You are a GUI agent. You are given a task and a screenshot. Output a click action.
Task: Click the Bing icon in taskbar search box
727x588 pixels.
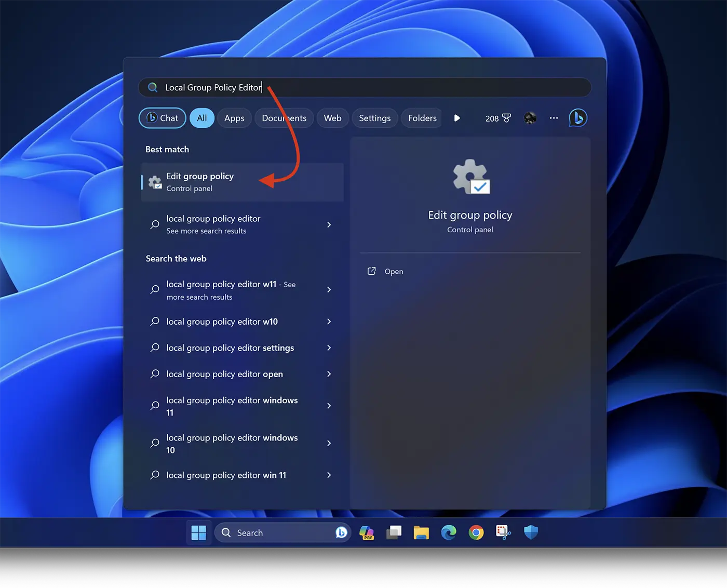coord(341,532)
